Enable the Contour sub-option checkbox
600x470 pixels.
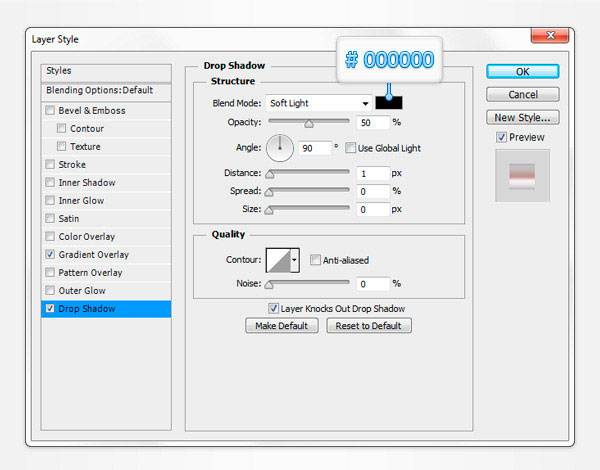click(61, 128)
